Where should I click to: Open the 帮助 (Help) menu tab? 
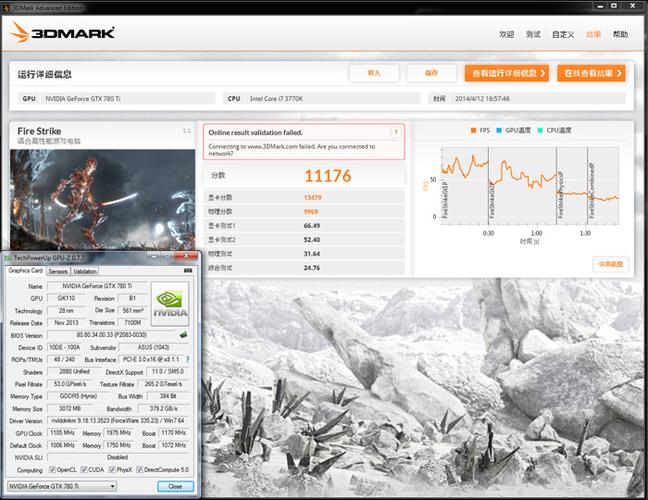coord(620,34)
